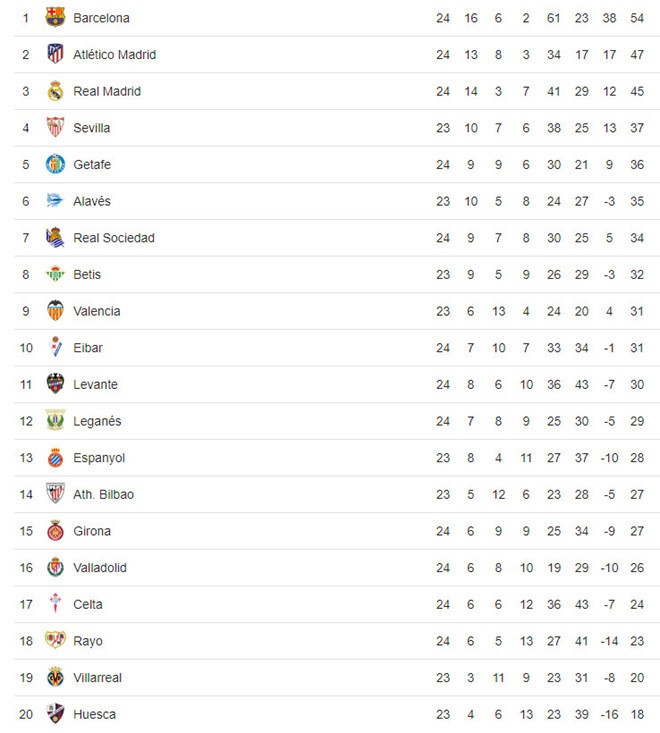
Task: Click the Betis crest icon
Action: (x=55, y=274)
